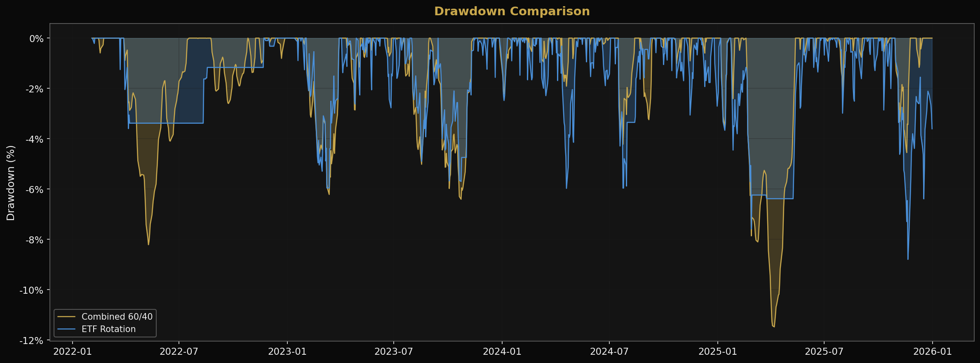Click the -4% y-axis tick label

tap(35, 139)
